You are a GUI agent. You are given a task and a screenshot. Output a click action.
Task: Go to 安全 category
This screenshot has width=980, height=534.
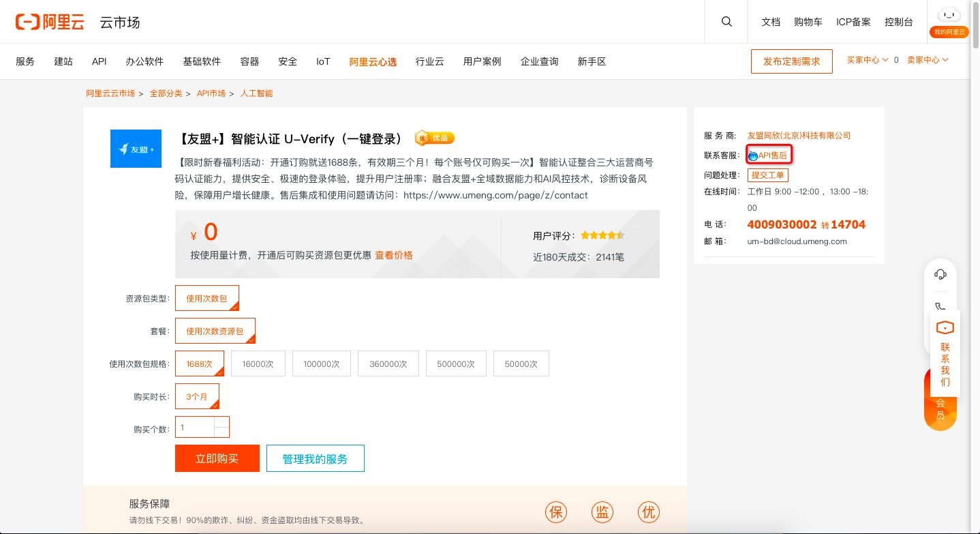tap(288, 61)
